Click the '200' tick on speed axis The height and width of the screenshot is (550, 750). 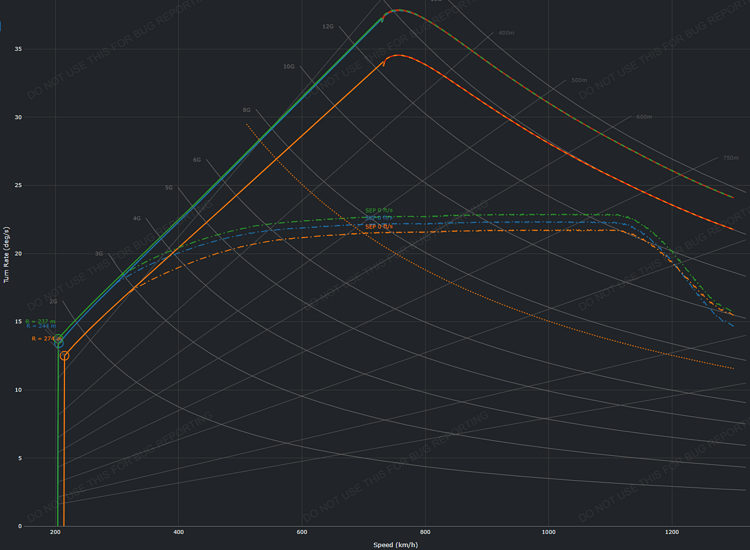(x=55, y=532)
